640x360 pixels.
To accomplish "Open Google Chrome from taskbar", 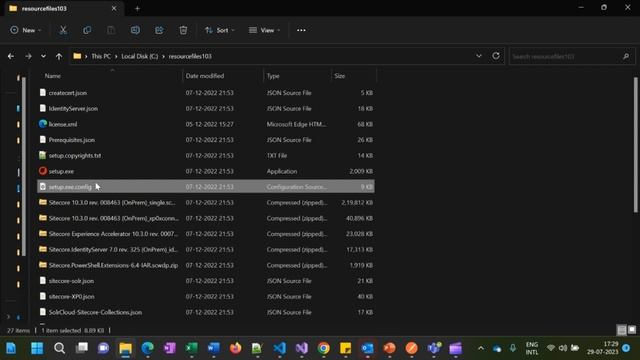I will pos(324,348).
